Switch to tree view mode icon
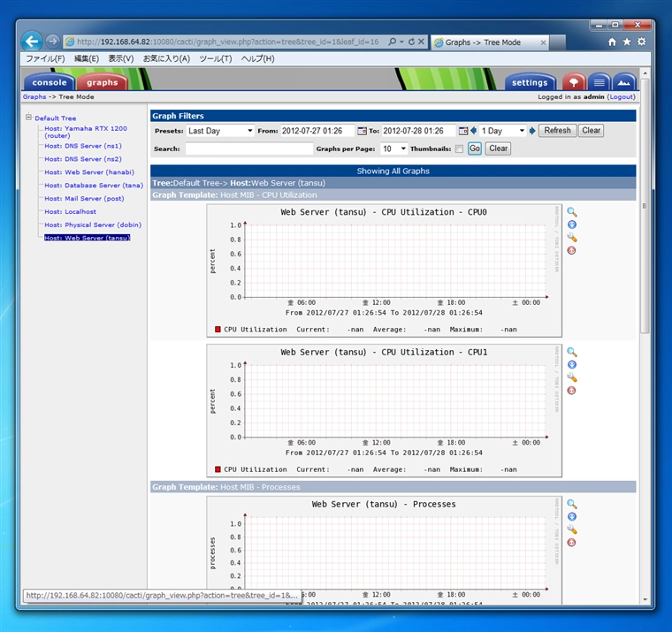This screenshot has height=632, width=672. click(574, 82)
